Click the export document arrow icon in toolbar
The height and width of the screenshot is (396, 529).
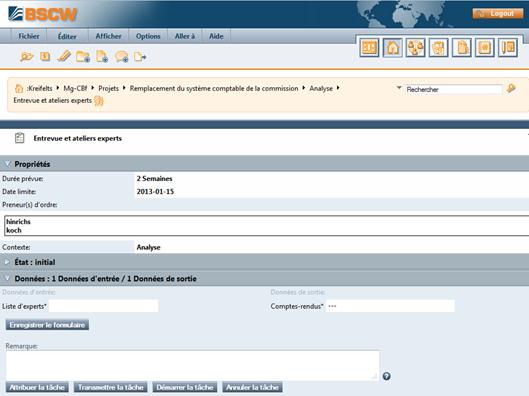pos(140,57)
